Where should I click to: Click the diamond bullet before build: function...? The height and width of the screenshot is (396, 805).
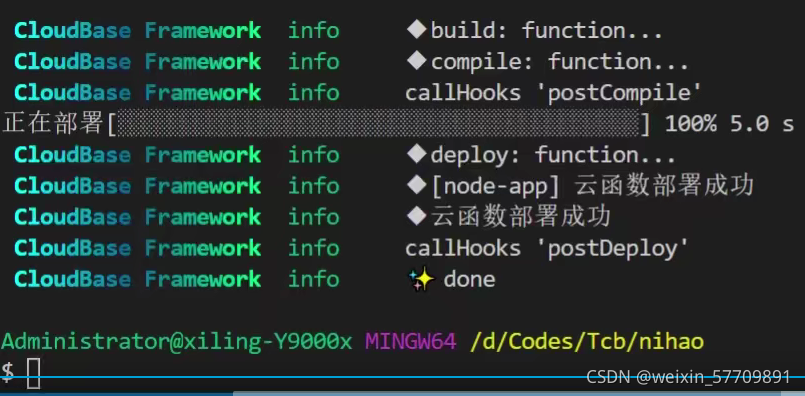pos(416,30)
